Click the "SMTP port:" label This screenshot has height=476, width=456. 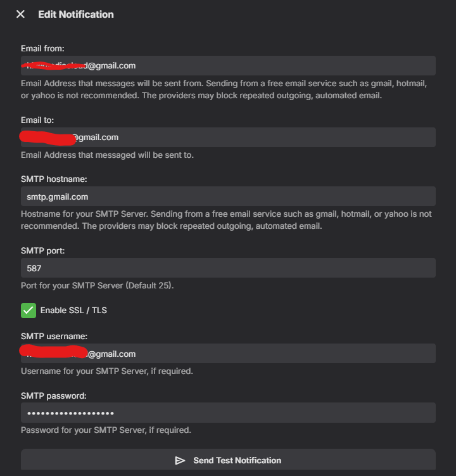43,250
